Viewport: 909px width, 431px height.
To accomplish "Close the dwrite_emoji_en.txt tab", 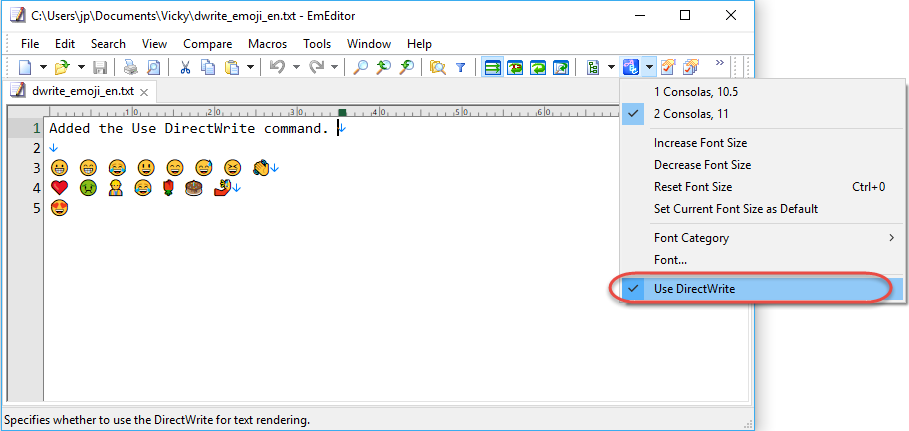I will point(144,92).
